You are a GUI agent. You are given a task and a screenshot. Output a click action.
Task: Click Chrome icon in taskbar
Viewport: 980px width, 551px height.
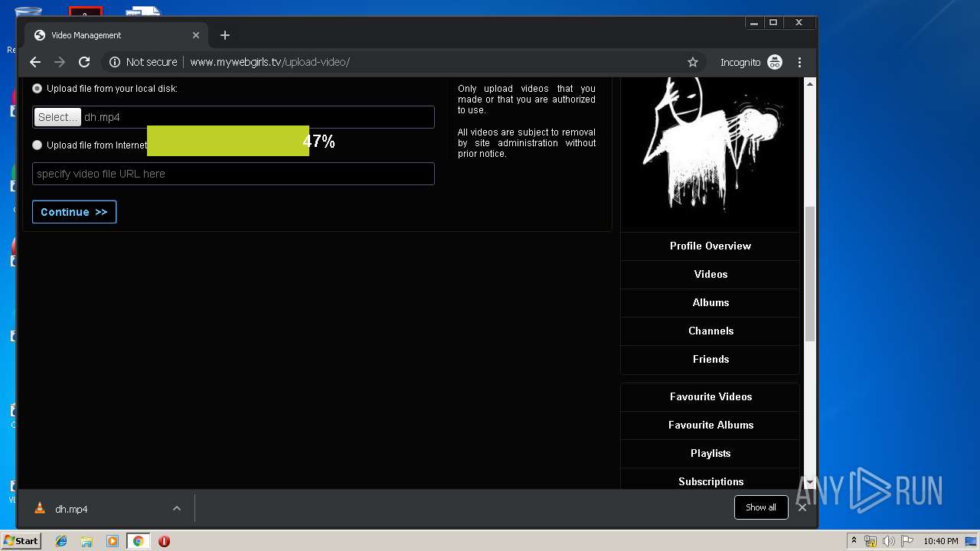[x=138, y=541]
